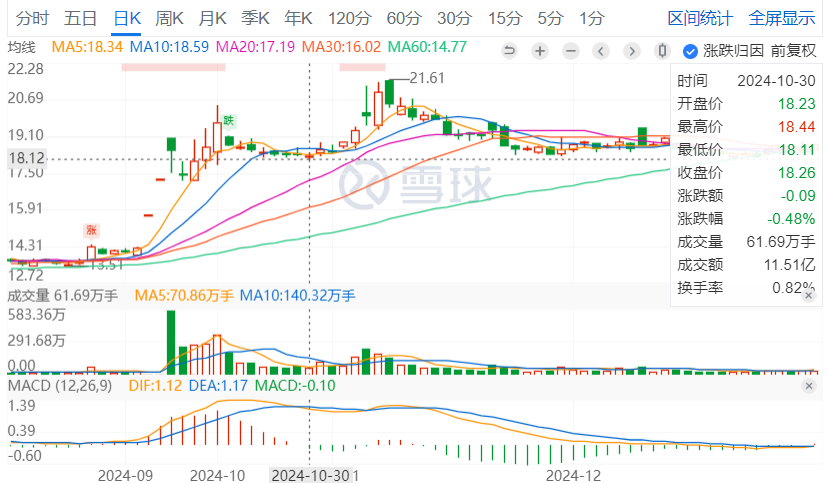The height and width of the screenshot is (483, 831).
Task: Switch to 年K yearly chart
Action: (x=298, y=19)
